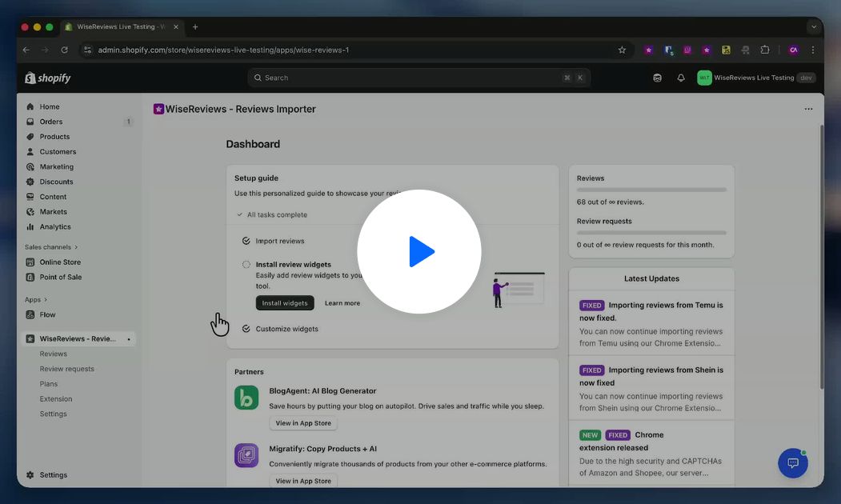Open Review requests sub-item
This screenshot has height=504, width=841.
pos(66,369)
